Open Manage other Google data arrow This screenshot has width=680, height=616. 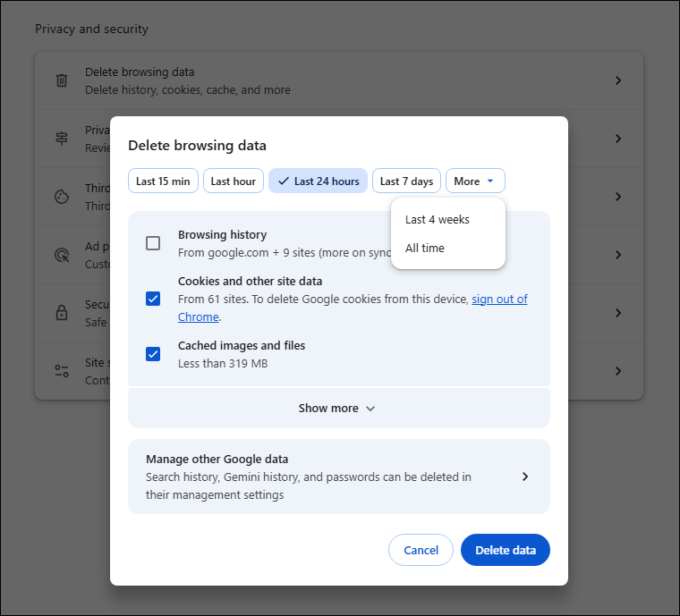[525, 477]
